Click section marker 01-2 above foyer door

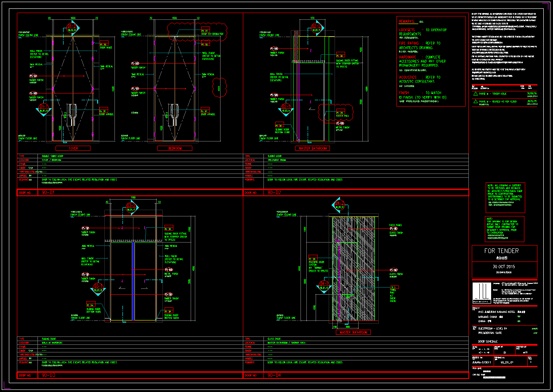coord(72,28)
